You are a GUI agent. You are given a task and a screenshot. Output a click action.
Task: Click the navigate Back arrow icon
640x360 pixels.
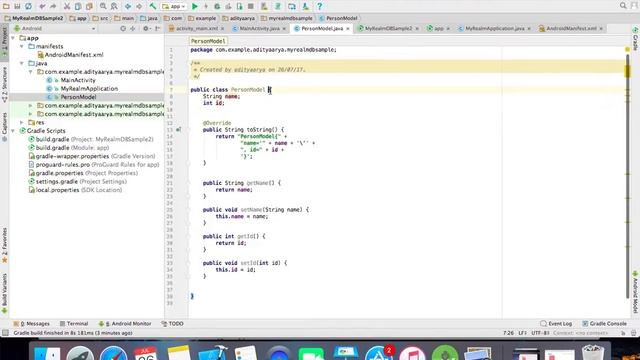click(x=128, y=6)
